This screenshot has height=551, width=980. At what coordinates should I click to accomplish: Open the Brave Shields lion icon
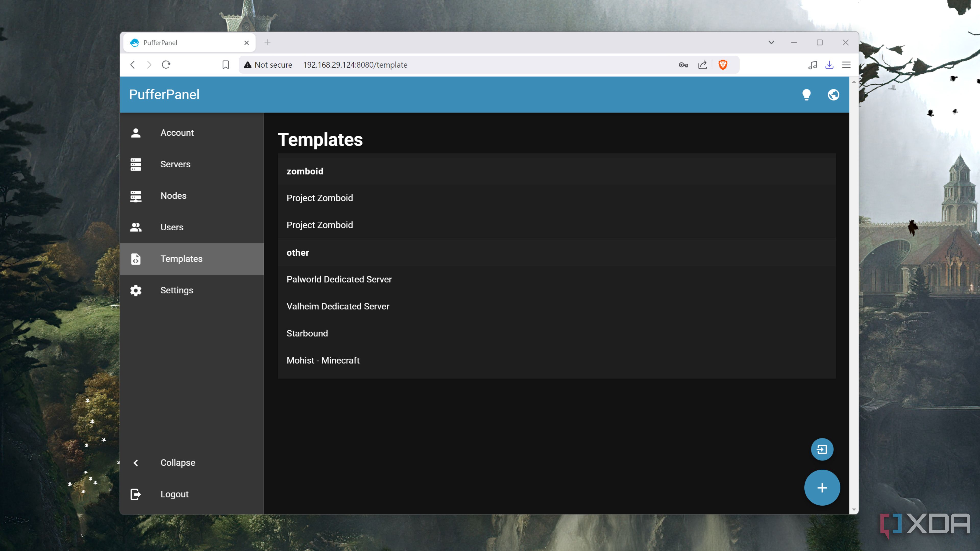[x=723, y=65]
